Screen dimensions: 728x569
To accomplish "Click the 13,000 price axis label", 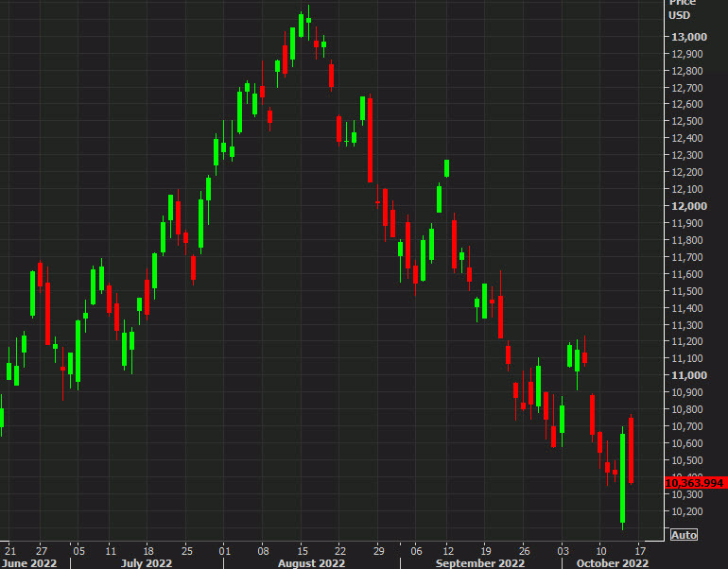I will tap(689, 37).
